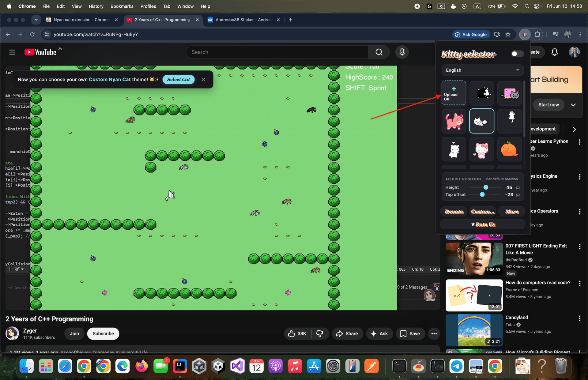Select the white standing cat GIF
Screen dimensions: 588x380
point(454,149)
